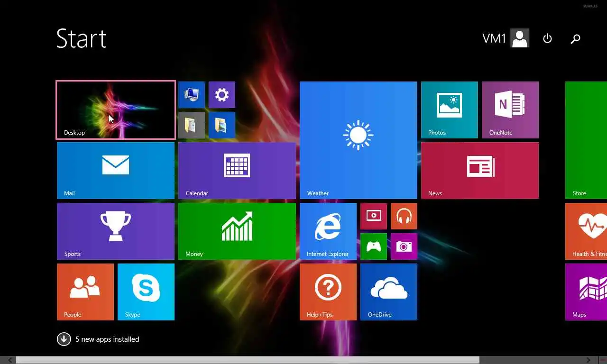This screenshot has height=364, width=607.
Task: Click the horizontal scrollbar left arrow
Action: [10, 360]
